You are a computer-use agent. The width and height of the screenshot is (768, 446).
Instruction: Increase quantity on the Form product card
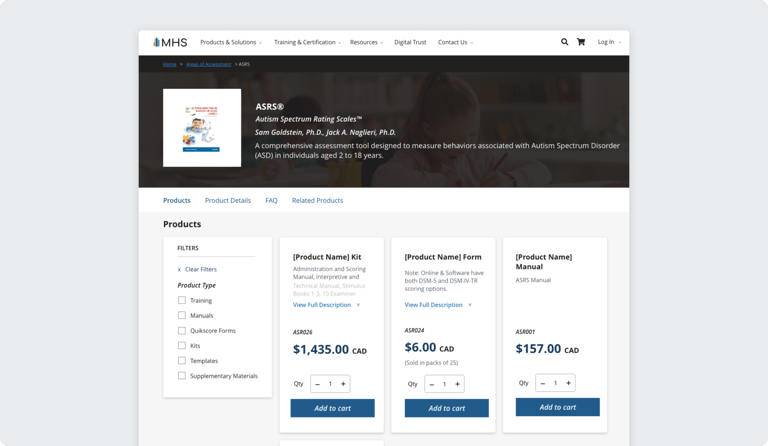457,384
